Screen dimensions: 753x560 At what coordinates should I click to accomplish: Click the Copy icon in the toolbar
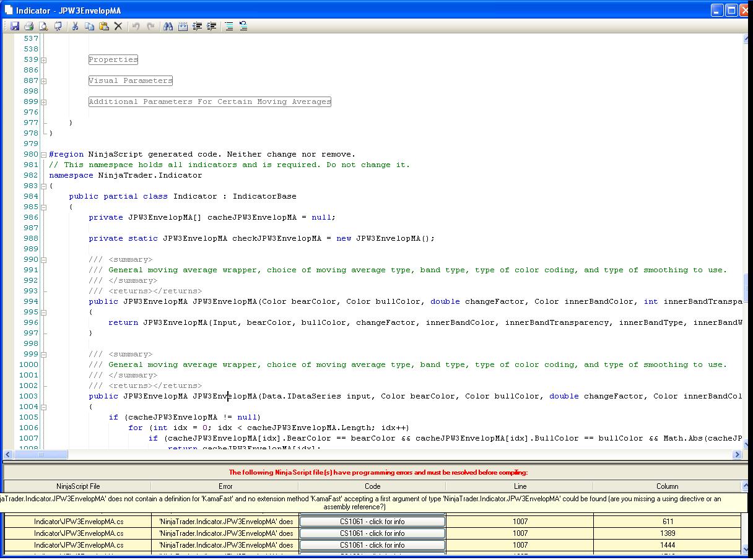pos(89,26)
